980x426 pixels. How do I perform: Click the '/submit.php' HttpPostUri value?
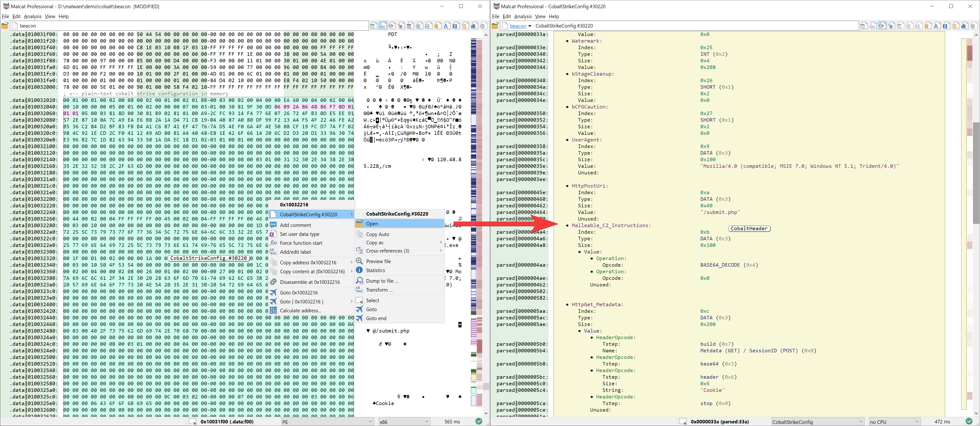pos(720,212)
